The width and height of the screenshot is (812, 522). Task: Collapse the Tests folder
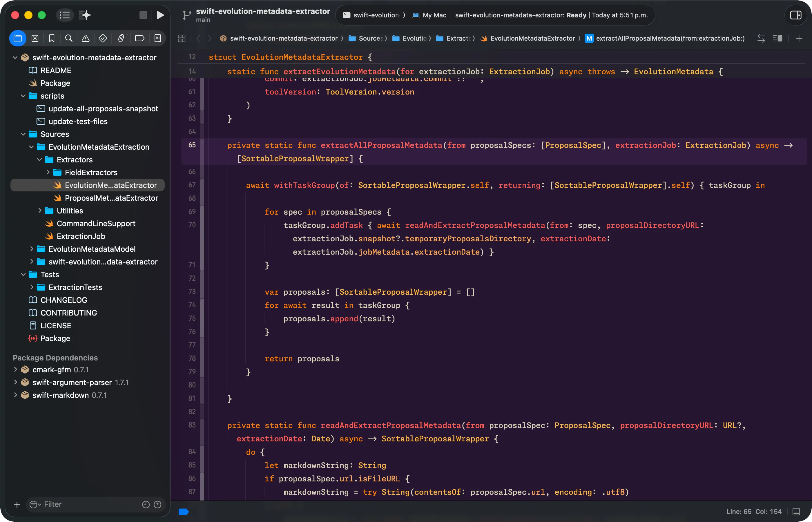pos(23,275)
